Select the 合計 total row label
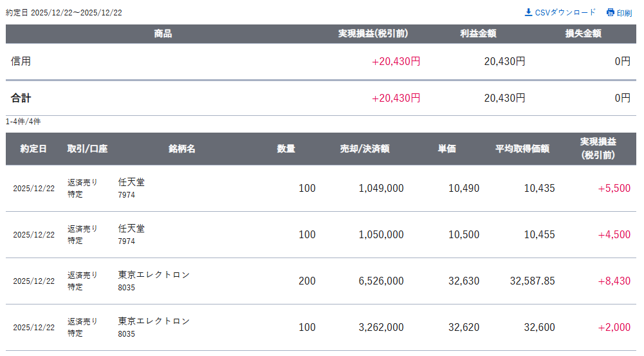Viewport: 644px width, 356px height. pos(21,98)
